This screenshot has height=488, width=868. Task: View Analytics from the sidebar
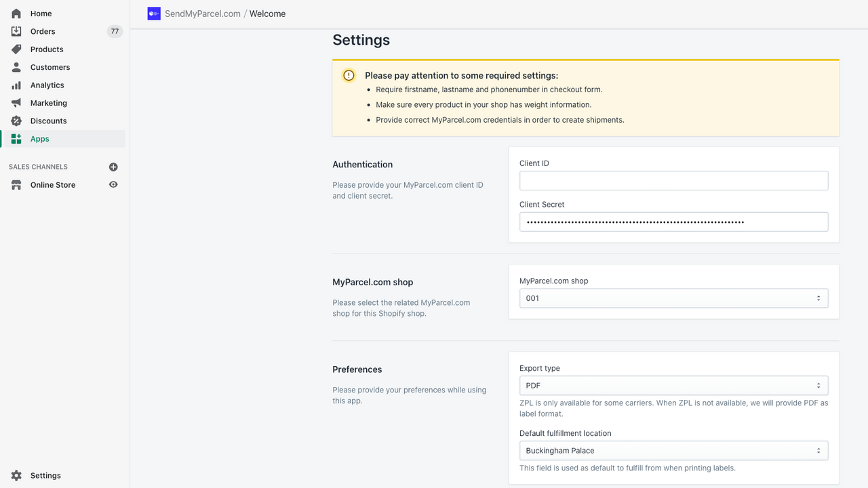(47, 85)
